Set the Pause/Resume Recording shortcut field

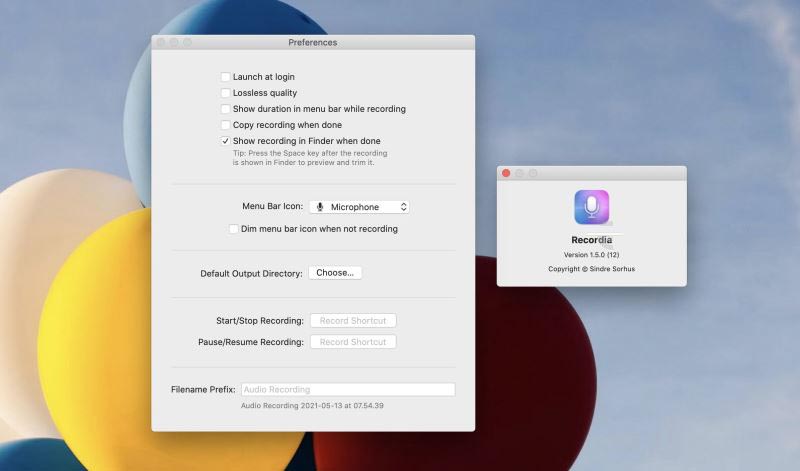pos(353,342)
